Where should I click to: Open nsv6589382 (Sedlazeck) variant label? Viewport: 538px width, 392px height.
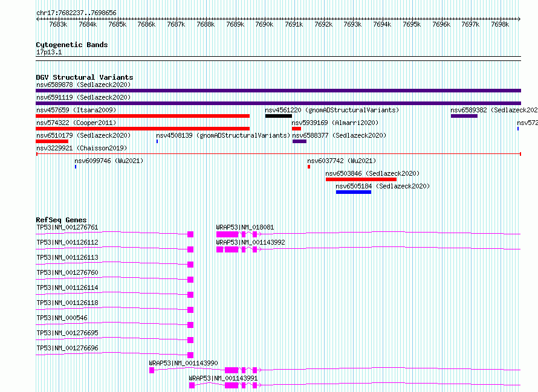pos(494,110)
